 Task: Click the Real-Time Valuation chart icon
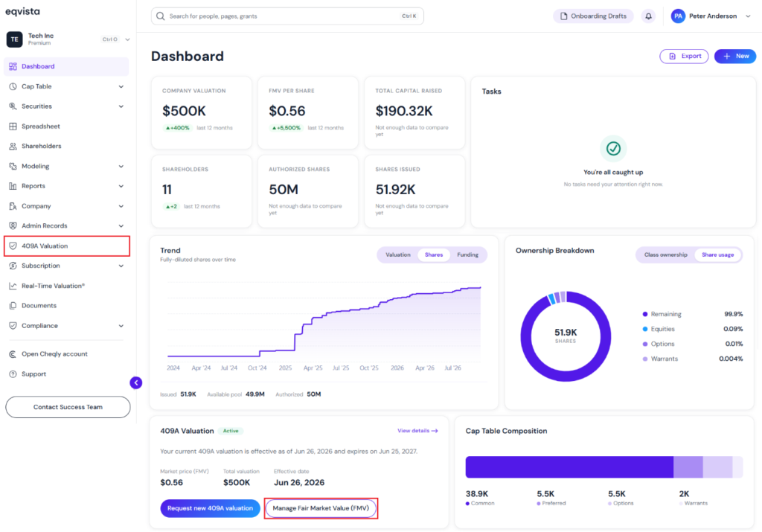13,286
